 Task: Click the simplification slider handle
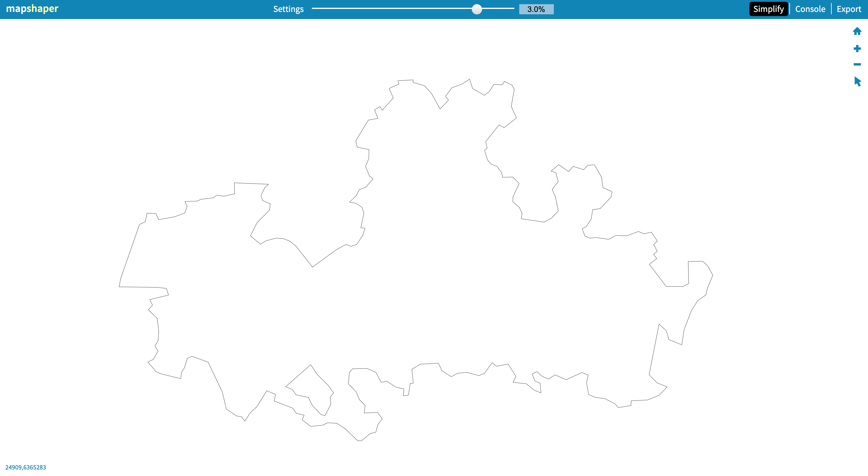[x=476, y=9]
